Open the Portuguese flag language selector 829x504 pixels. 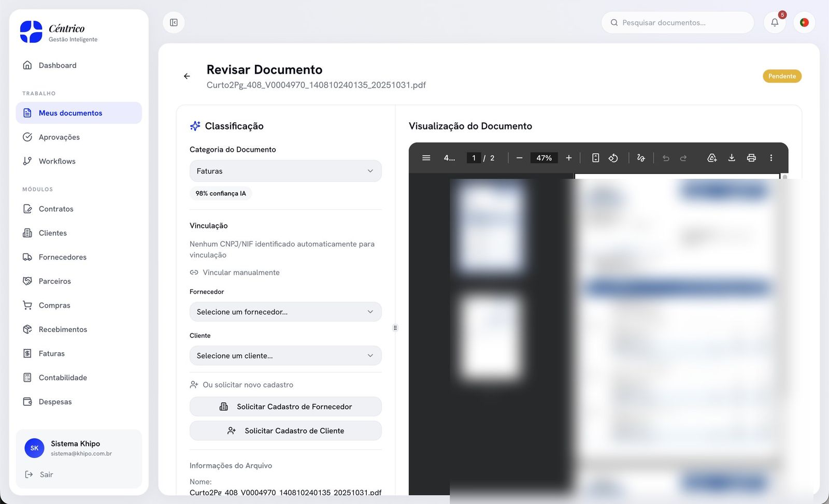tap(804, 23)
